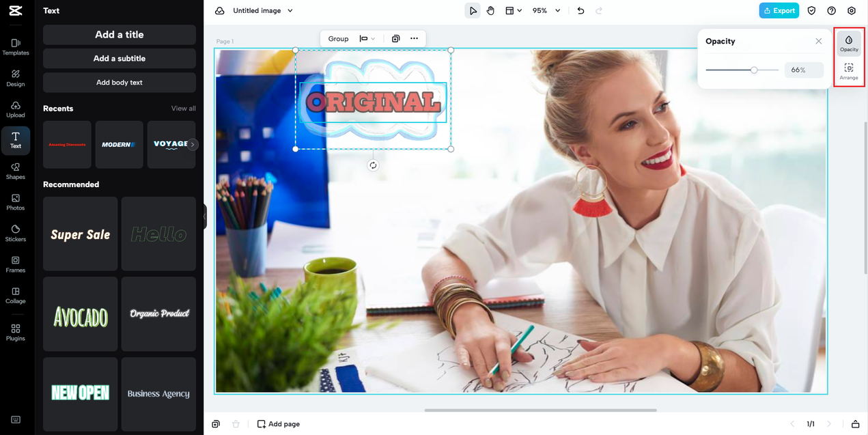Choose AVOCADO text template
Image resolution: width=868 pixels, height=435 pixels.
point(81,314)
